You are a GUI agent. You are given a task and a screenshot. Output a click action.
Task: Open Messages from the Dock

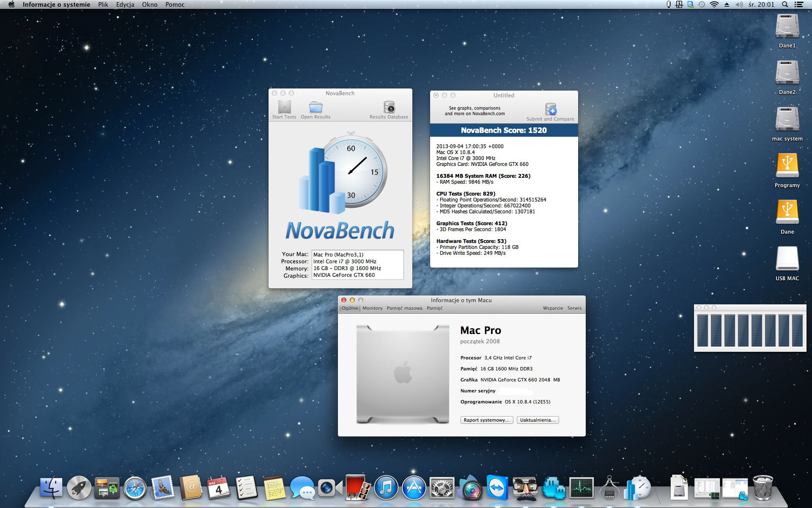click(x=302, y=488)
